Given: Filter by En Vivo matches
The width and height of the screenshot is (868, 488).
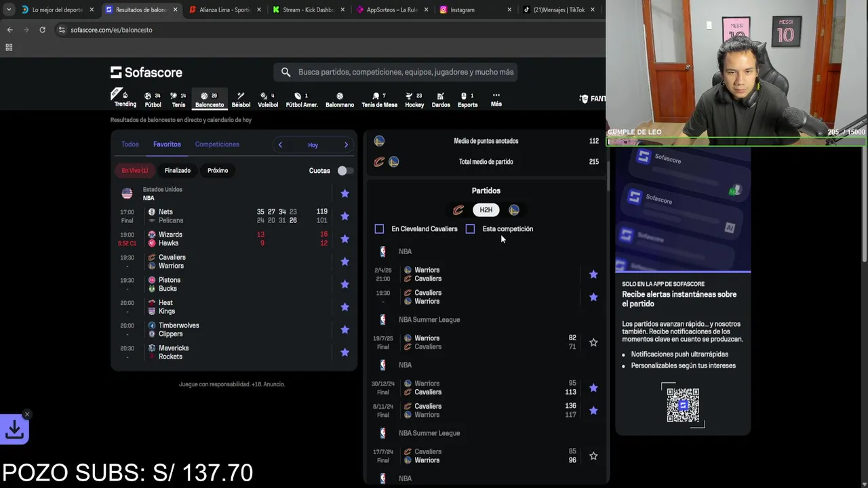Looking at the screenshot, I should (135, 171).
